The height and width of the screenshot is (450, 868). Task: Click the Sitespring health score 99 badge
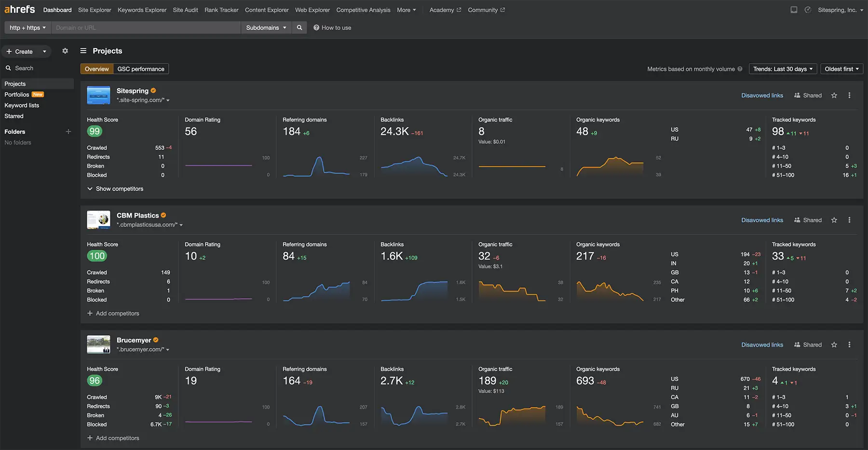click(95, 131)
